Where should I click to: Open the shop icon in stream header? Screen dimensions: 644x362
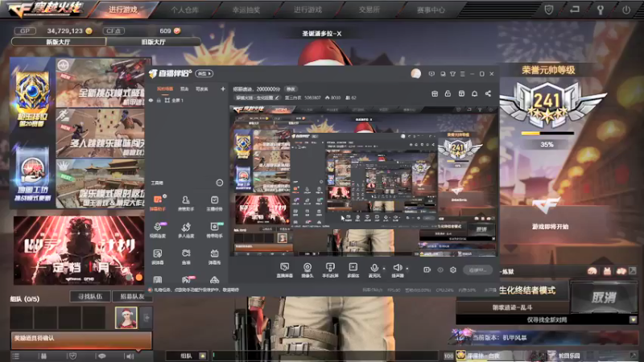(x=461, y=93)
